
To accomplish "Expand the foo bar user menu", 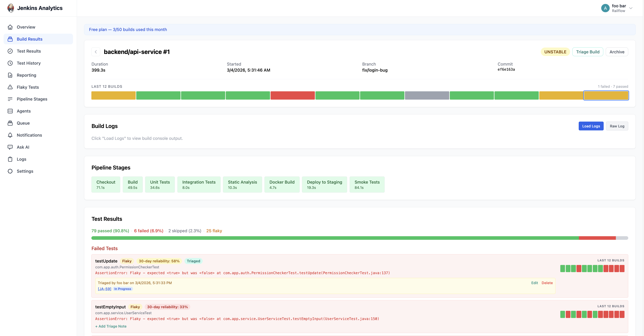I will pos(630,8).
